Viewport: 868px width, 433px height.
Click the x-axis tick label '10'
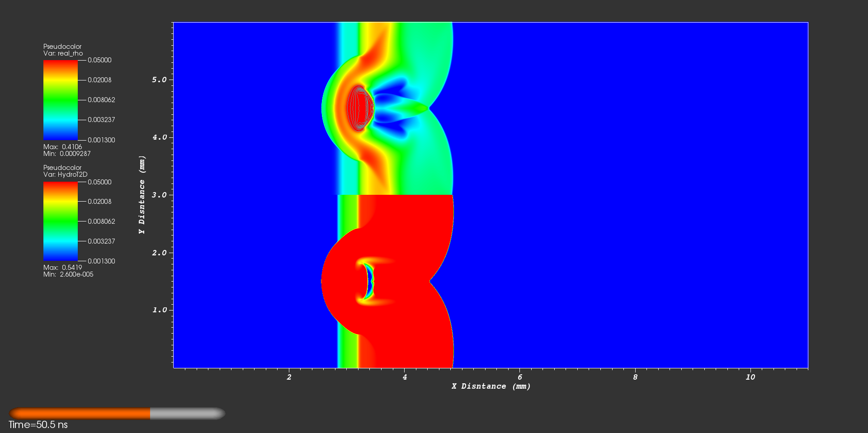click(x=750, y=377)
